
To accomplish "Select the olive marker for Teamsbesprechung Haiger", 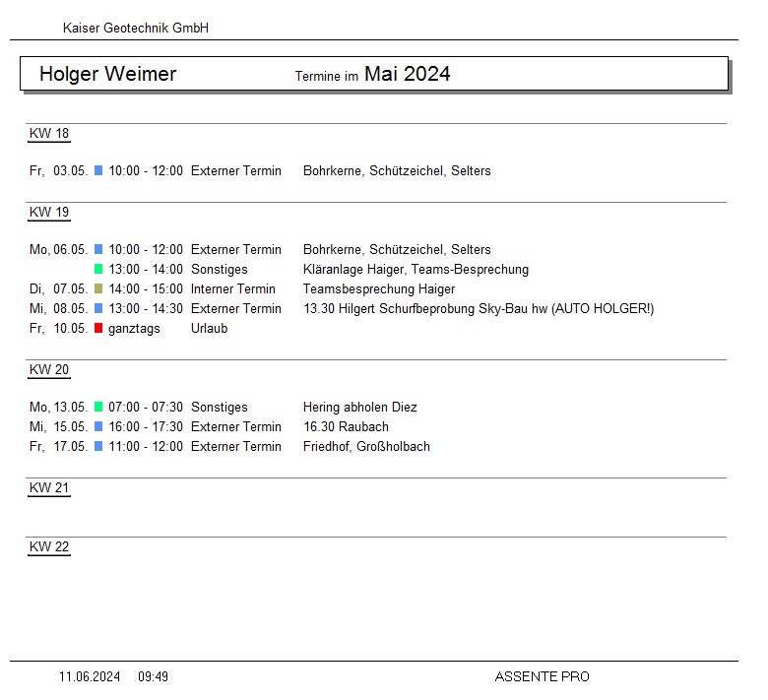I will click(98, 289).
